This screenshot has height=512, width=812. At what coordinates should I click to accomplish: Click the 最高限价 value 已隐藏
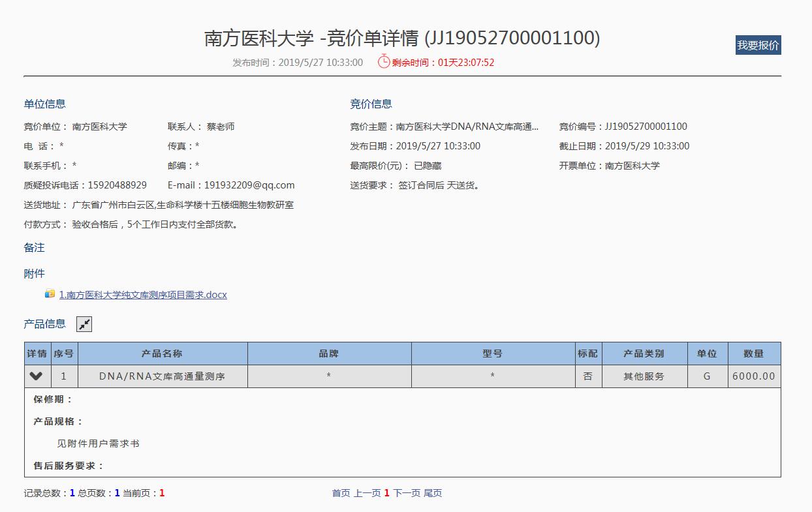click(428, 166)
